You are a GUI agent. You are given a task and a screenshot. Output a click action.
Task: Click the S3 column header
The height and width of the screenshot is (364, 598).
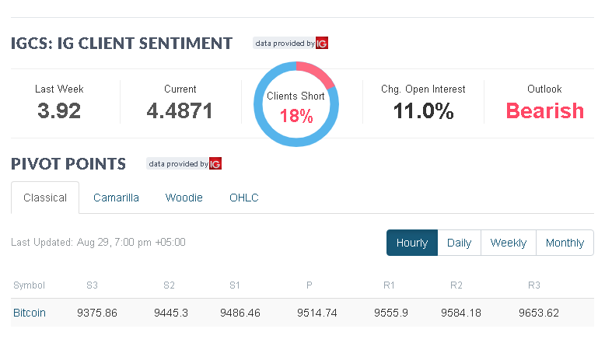click(x=92, y=285)
